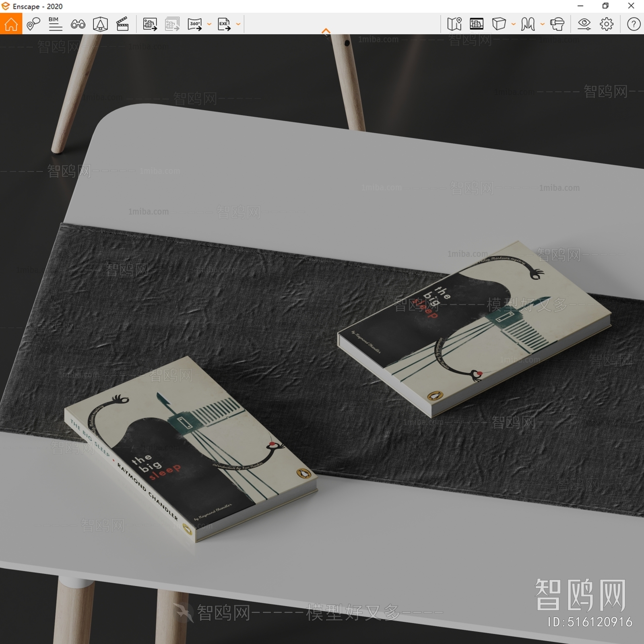The image size is (644, 644).
Task: Toggle binoculars view mode
Action: pyautogui.click(x=78, y=24)
